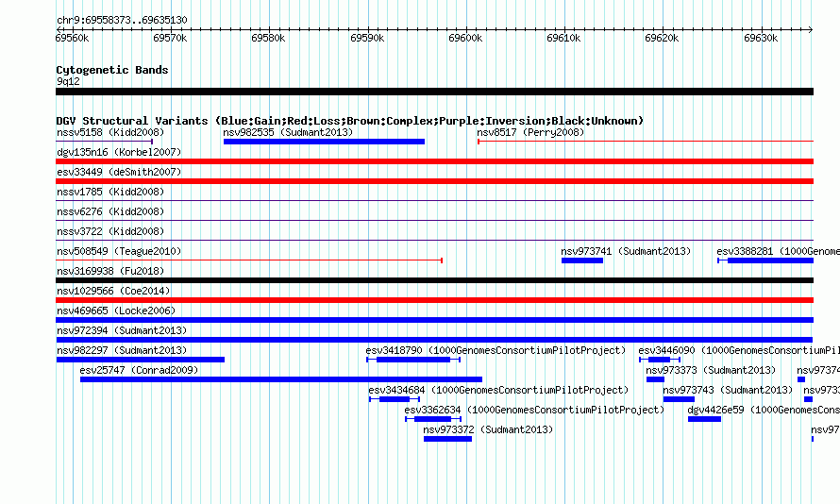Open variant nssv5158 (Kidd2008) label
This screenshot has height=504, width=840.
[110, 132]
